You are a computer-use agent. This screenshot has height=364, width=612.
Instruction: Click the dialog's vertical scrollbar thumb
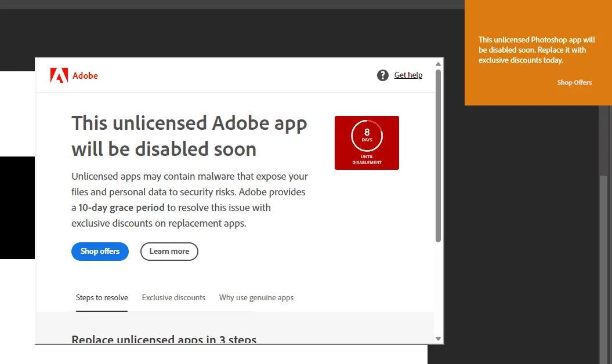(x=439, y=156)
